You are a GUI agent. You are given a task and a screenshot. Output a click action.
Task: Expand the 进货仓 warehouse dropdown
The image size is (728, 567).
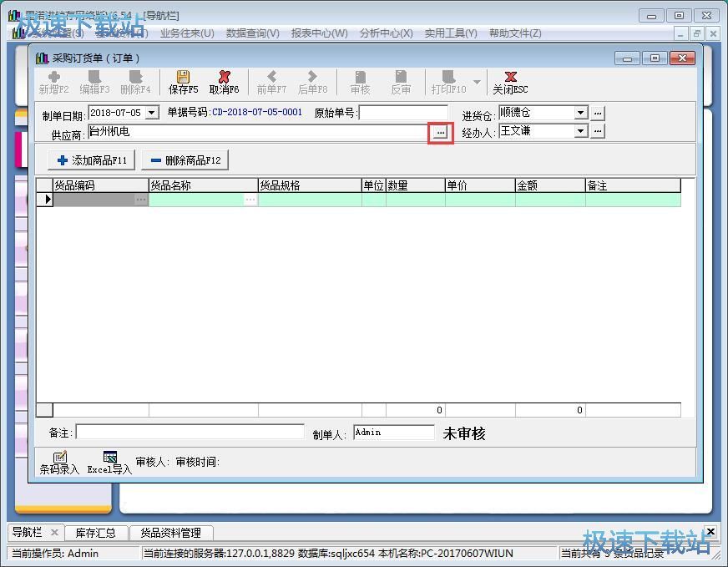click(x=580, y=113)
